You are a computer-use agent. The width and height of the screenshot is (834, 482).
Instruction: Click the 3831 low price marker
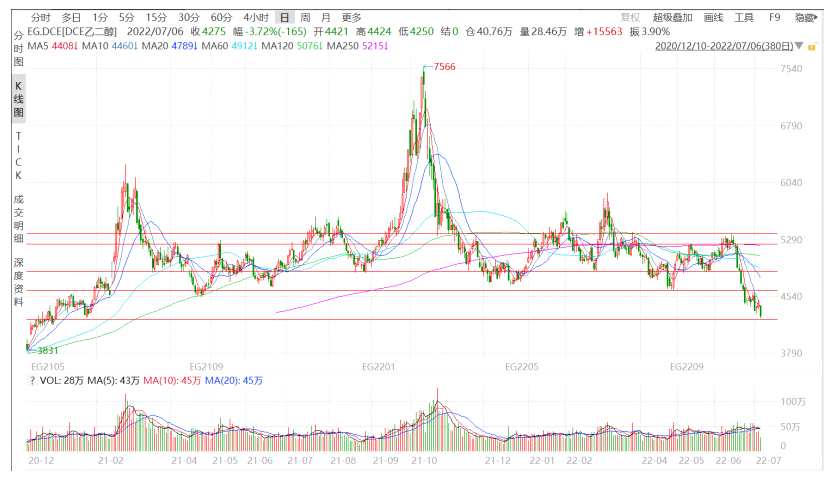pos(48,350)
